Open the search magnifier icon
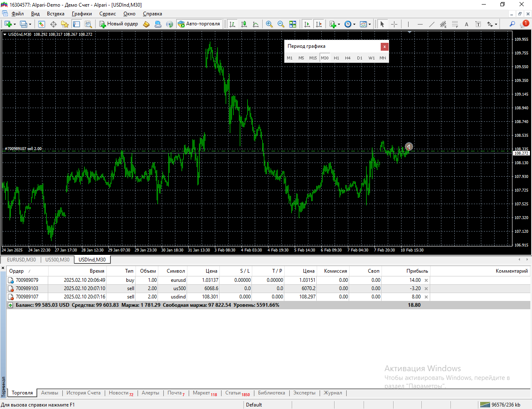Viewport: 532px width, 409px height. [x=512, y=24]
